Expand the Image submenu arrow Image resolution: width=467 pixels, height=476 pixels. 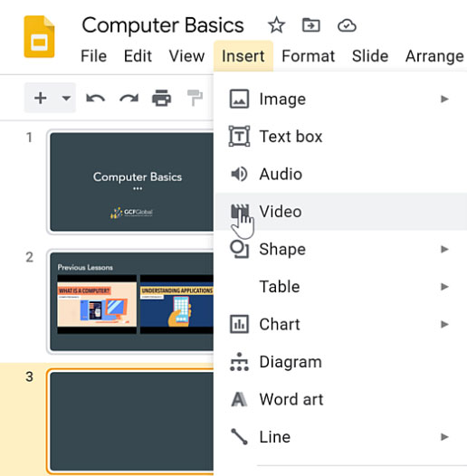click(444, 99)
